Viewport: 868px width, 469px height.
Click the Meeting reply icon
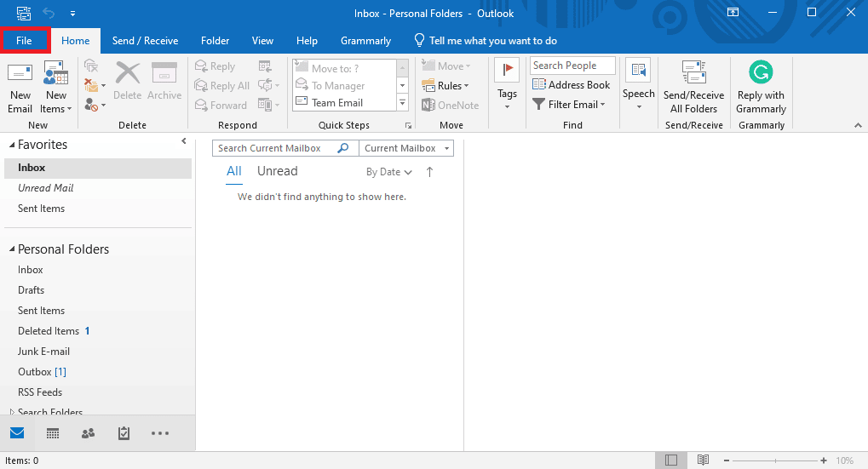(265, 66)
